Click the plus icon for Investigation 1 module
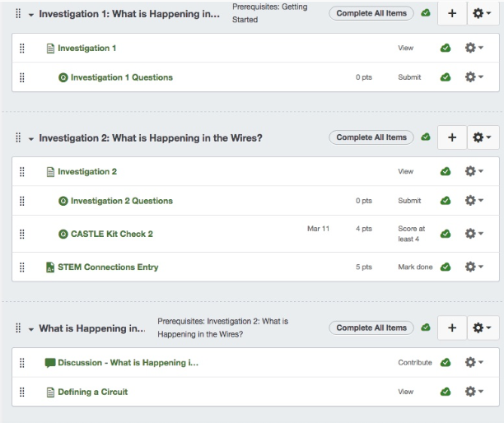Image resolution: width=504 pixels, height=423 pixels. click(452, 14)
